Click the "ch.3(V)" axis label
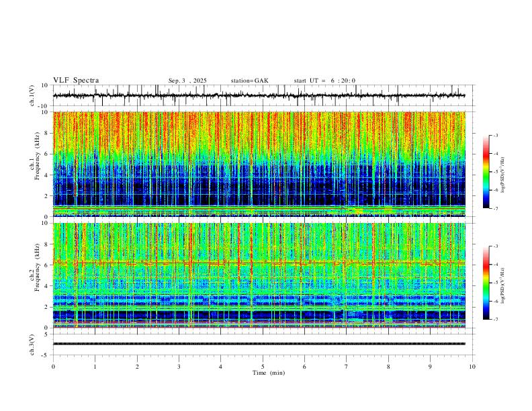The width and height of the screenshot is (532, 411). click(32, 345)
